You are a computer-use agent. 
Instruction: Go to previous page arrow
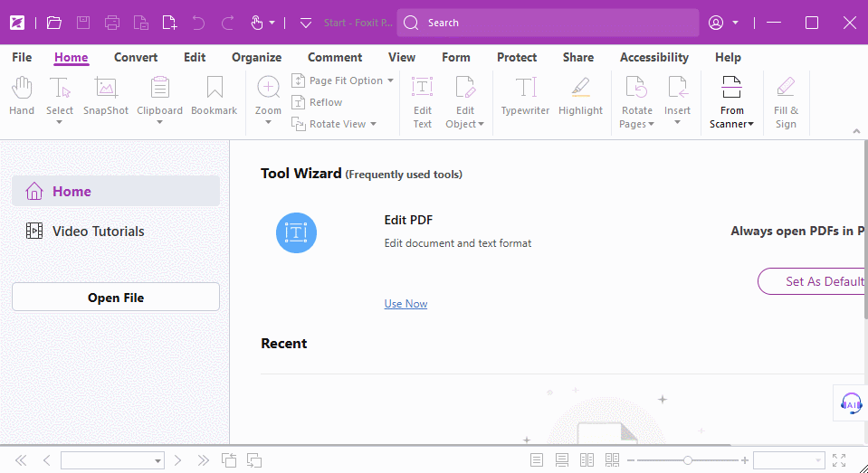(x=47, y=460)
